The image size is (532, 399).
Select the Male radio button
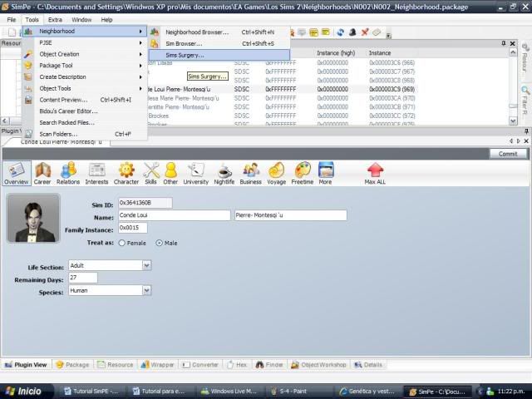[159, 243]
